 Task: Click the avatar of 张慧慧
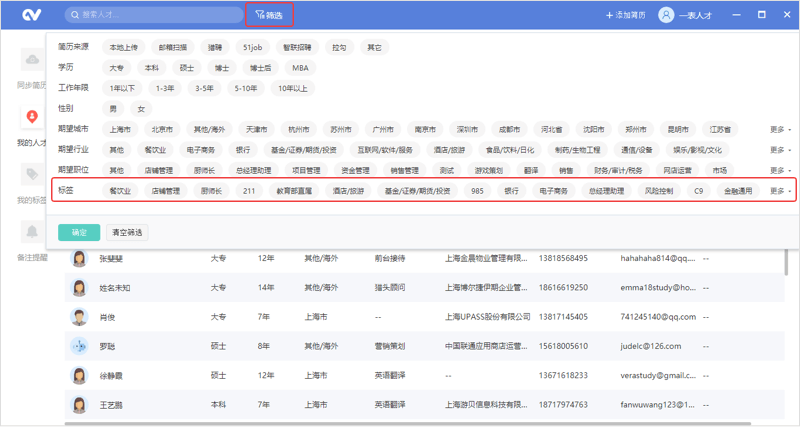click(x=79, y=258)
